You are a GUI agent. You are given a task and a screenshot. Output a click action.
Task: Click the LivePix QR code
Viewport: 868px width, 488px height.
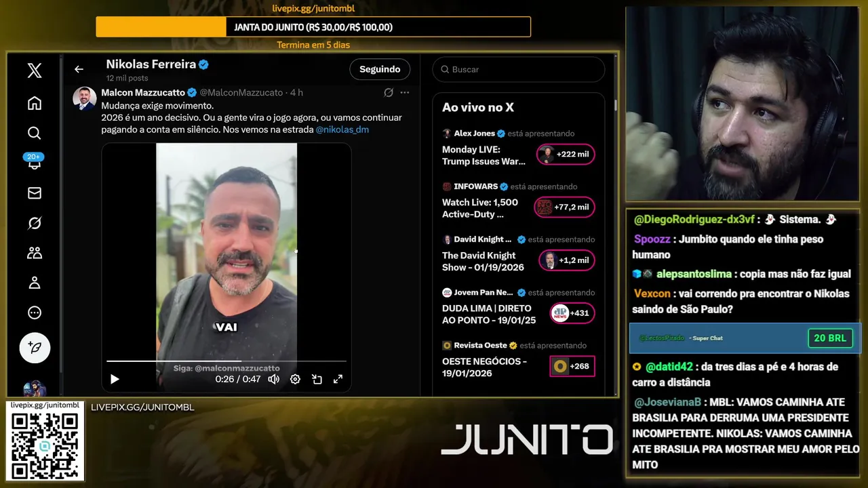click(x=45, y=445)
